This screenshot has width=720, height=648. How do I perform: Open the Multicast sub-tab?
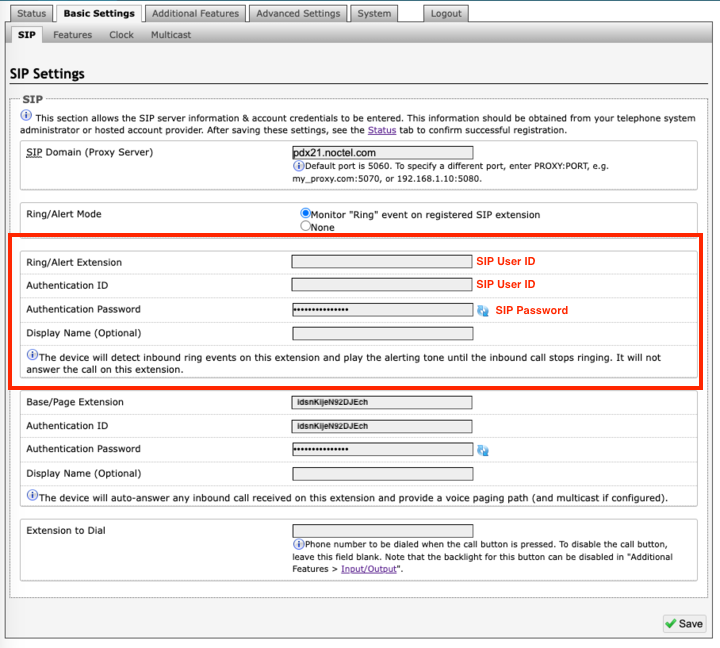[171, 35]
